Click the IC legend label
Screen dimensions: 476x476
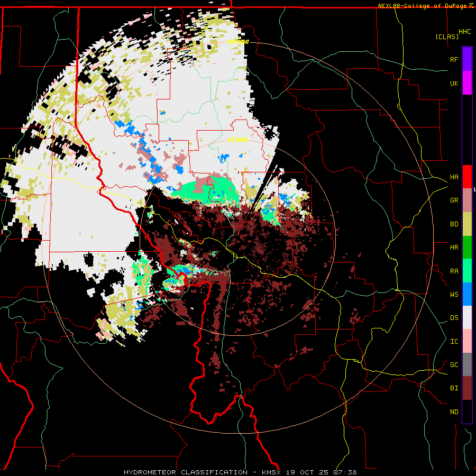click(x=454, y=342)
